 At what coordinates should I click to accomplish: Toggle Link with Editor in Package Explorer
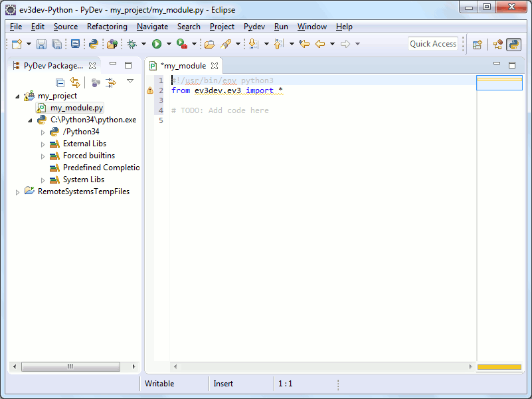pyautogui.click(x=75, y=82)
